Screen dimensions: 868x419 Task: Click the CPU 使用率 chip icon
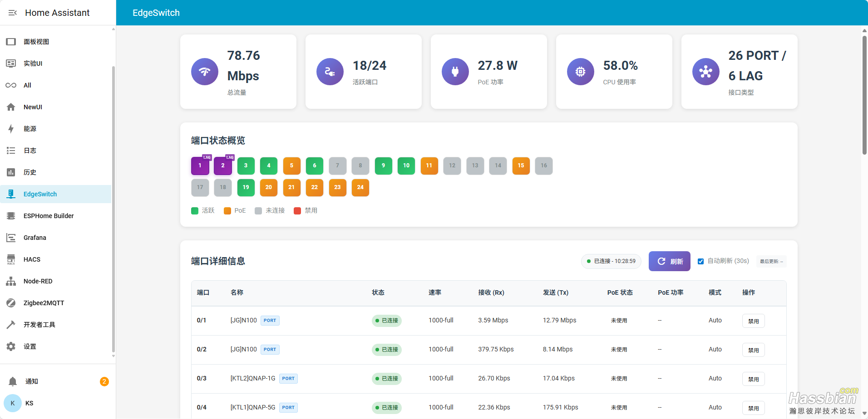pyautogui.click(x=581, y=72)
